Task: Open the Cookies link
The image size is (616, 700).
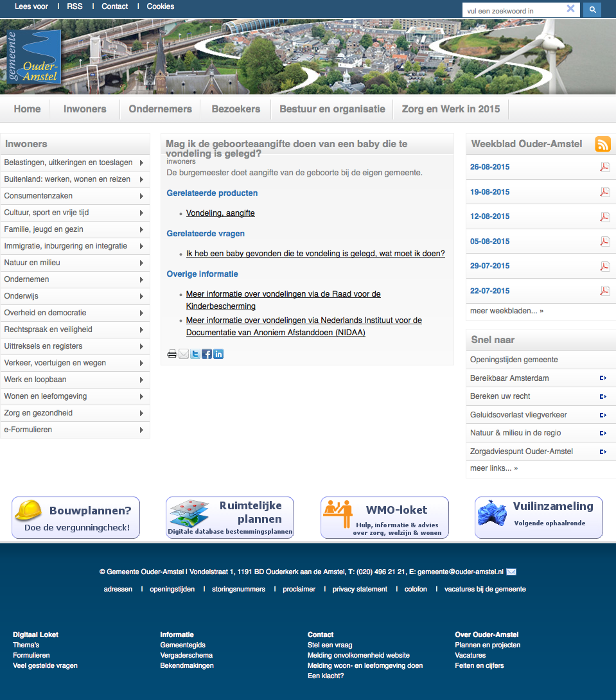Action: [x=160, y=6]
